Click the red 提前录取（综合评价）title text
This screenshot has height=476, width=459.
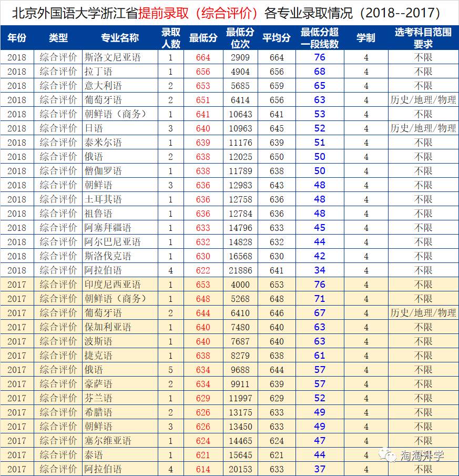coord(199,13)
